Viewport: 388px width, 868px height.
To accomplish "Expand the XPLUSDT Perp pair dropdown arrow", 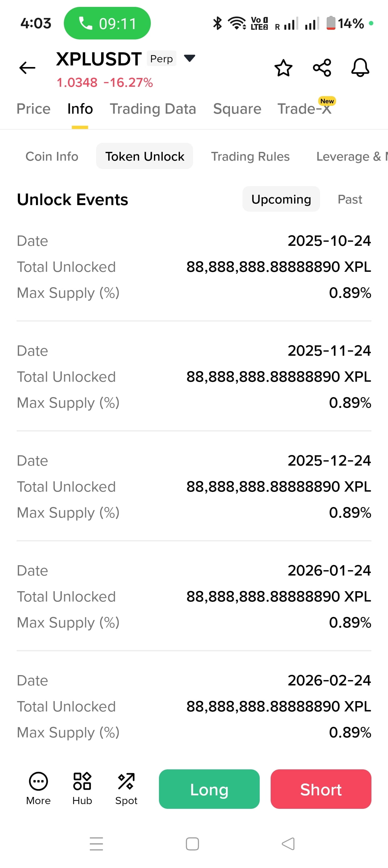I will click(x=189, y=58).
